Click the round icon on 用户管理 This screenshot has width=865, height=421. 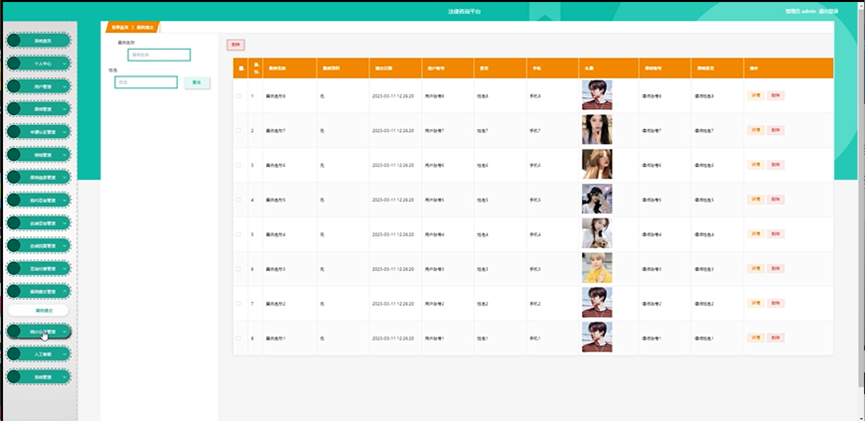pos(14,86)
